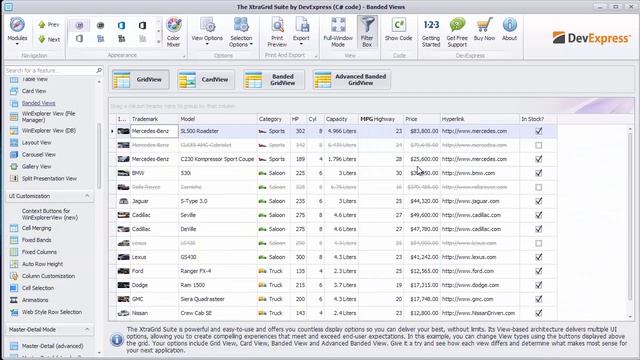This screenshot has height=360, width=640.
Task: Follow the mercedes.com link in SL500 row
Action: (474, 131)
